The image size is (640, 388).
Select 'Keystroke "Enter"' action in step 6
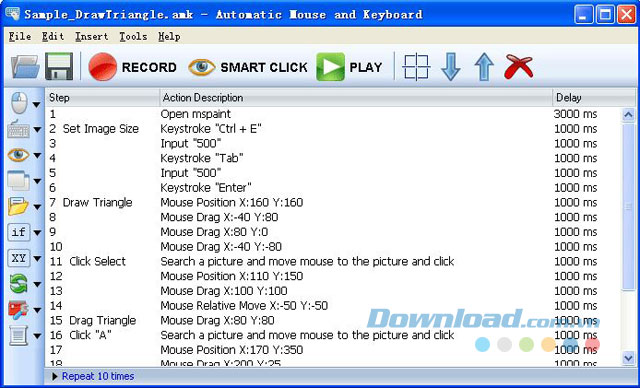click(x=206, y=188)
